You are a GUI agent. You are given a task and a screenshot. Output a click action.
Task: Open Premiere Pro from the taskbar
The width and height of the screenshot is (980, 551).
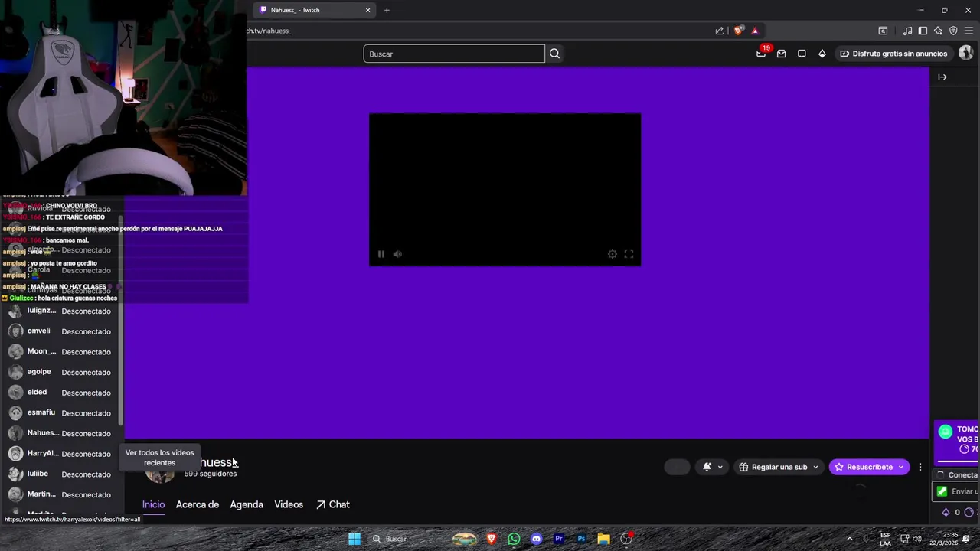click(x=559, y=539)
